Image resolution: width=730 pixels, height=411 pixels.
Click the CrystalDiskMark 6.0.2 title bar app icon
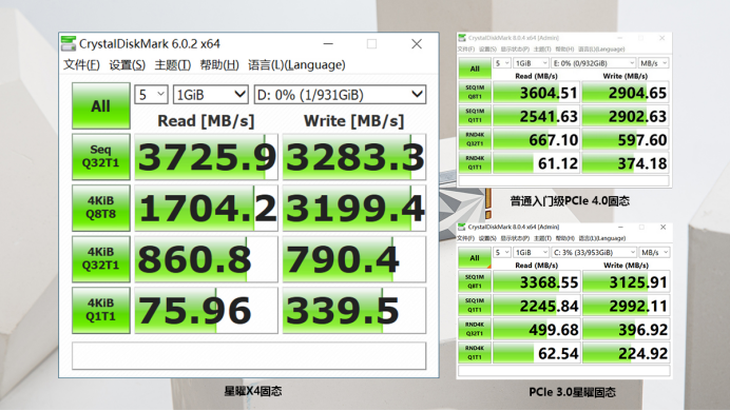68,43
